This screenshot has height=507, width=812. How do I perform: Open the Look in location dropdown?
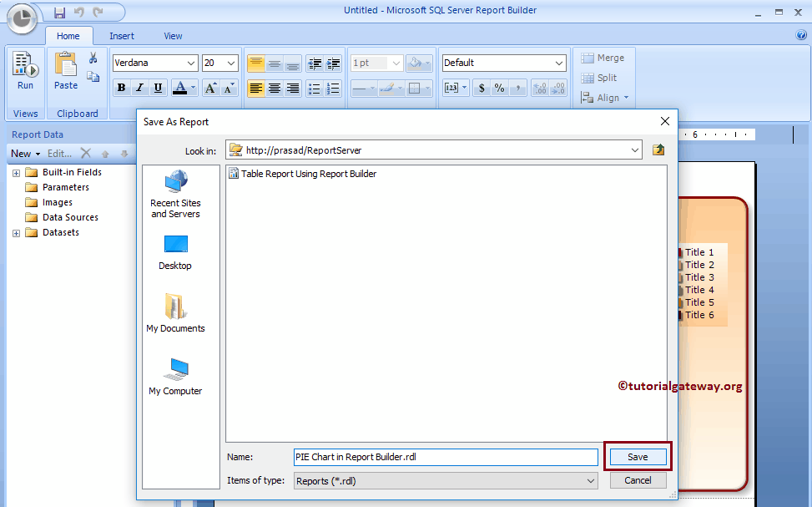click(635, 150)
